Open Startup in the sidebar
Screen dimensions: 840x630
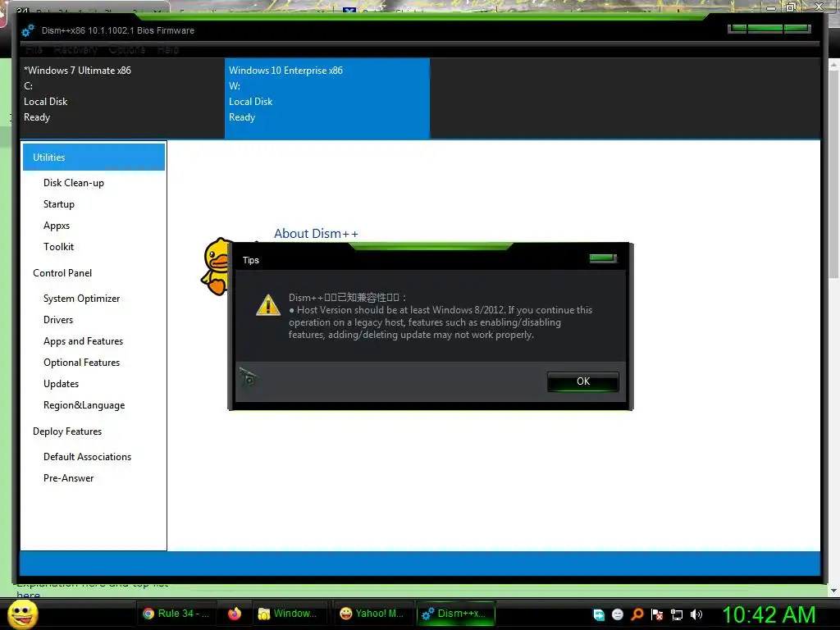tap(59, 204)
